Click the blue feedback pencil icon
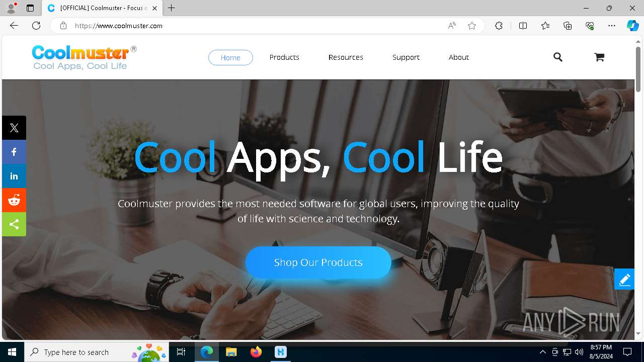Screen dimensions: 644x362 [624, 279]
